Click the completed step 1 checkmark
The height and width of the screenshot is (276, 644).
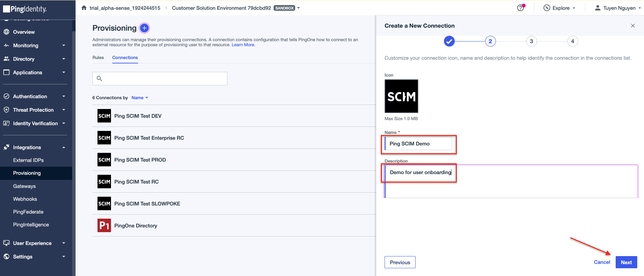449,41
